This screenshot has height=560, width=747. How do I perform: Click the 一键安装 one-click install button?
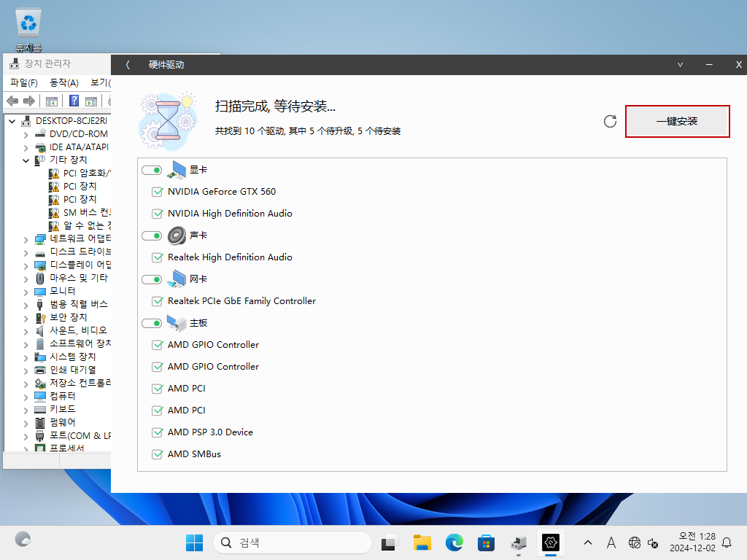point(677,122)
